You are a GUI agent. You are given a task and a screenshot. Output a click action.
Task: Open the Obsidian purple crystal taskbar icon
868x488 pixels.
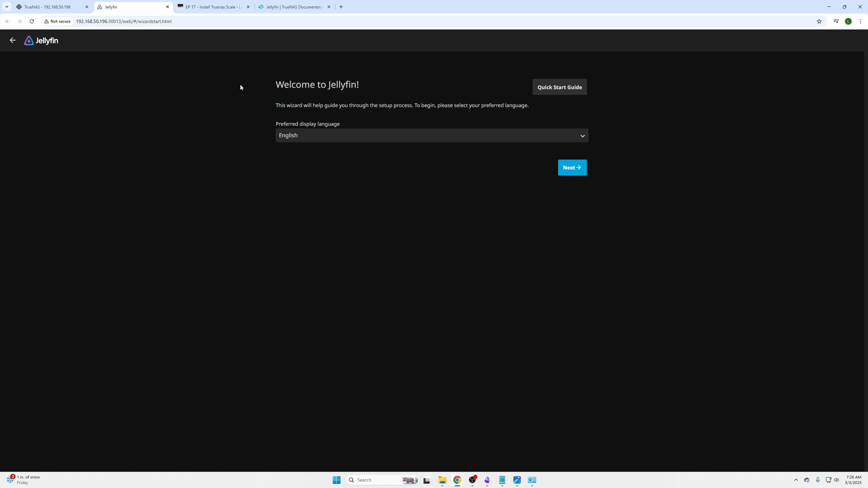(x=487, y=480)
